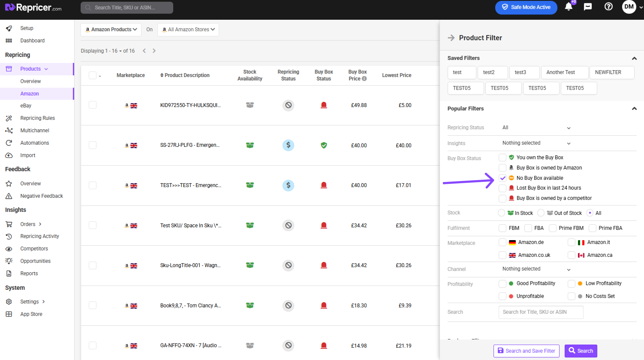644x360 pixels.
Task: Uncheck the No Buy Box available filter
Action: tap(502, 178)
